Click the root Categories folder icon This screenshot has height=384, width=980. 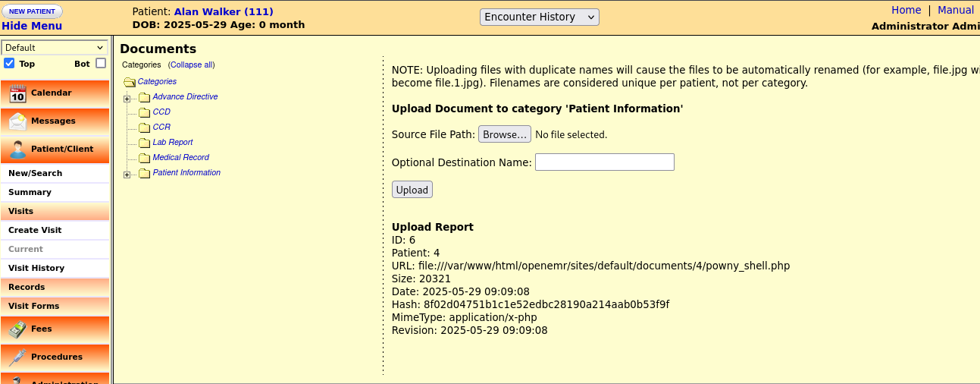(129, 82)
